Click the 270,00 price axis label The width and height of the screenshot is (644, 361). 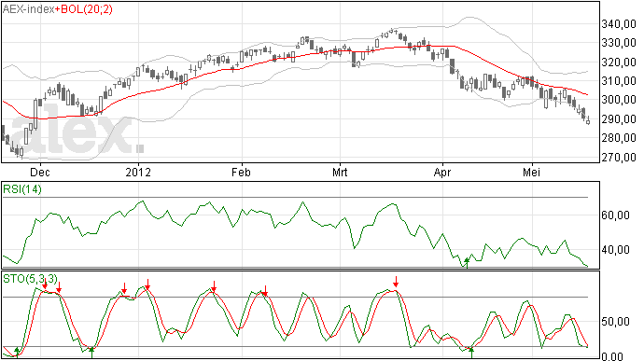tap(619, 157)
